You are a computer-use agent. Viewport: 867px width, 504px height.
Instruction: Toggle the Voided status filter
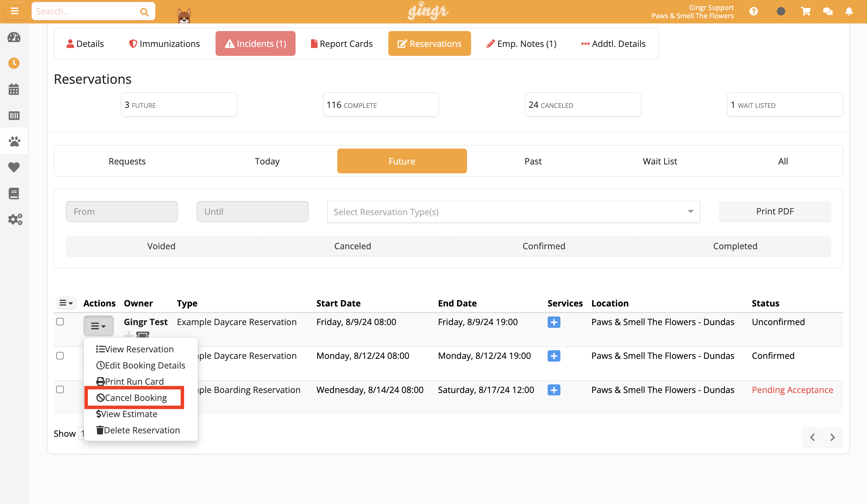click(x=161, y=246)
